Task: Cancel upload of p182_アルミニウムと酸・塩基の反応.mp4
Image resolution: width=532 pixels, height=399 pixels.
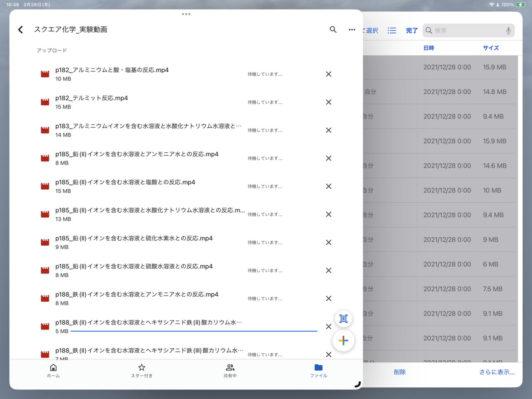Action: coord(328,74)
